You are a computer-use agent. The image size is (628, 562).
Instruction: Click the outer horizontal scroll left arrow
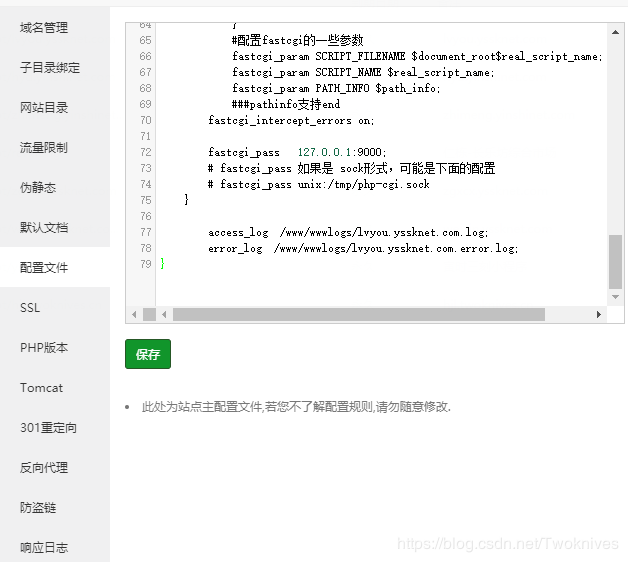coord(134,314)
